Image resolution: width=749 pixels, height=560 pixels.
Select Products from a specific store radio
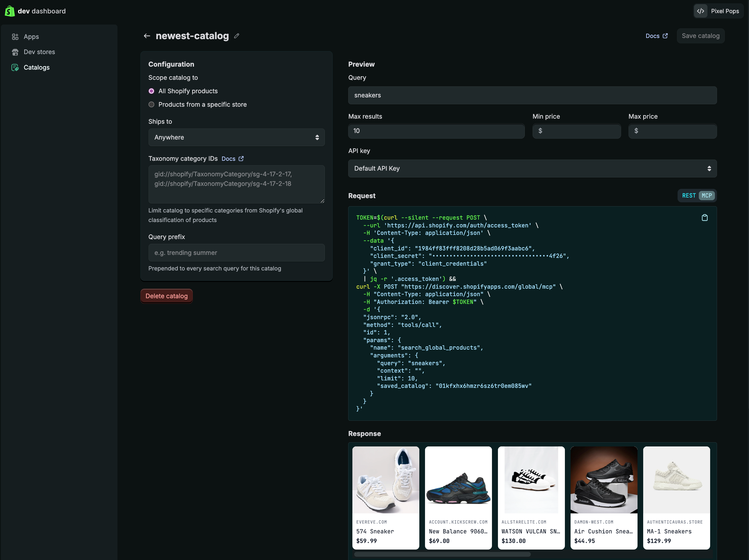(x=151, y=105)
